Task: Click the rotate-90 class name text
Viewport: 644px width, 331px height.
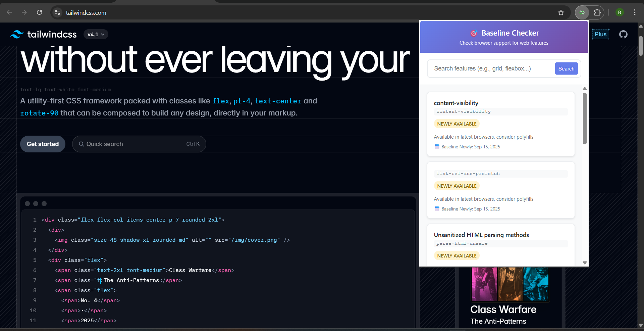Action: tap(39, 113)
